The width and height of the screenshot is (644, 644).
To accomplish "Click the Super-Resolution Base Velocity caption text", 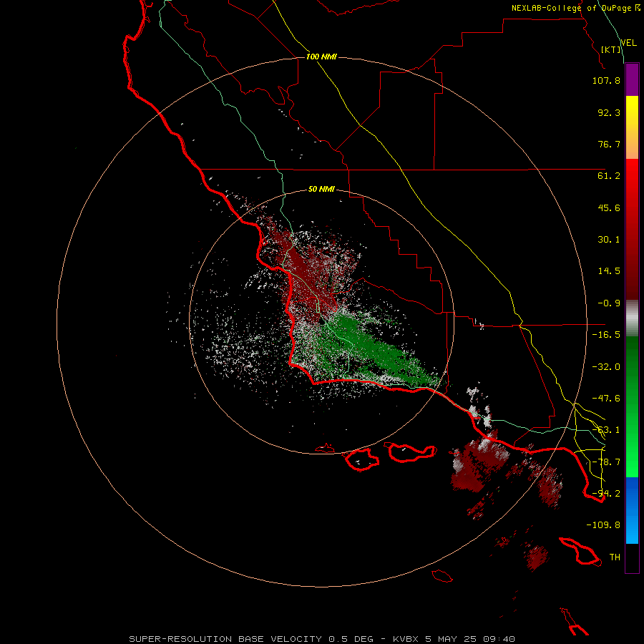I will (322, 639).
